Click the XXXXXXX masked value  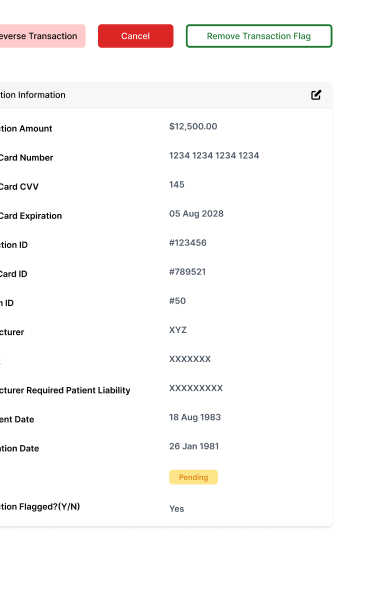pyautogui.click(x=190, y=359)
